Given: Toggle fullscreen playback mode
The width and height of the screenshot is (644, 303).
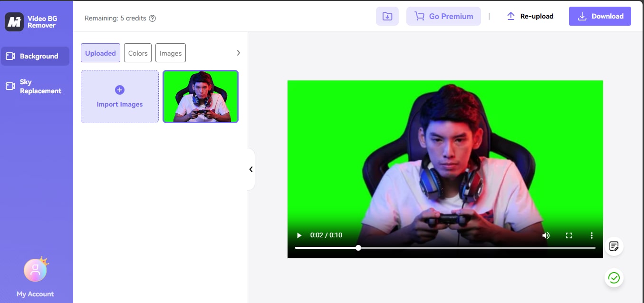Looking at the screenshot, I should (x=568, y=235).
